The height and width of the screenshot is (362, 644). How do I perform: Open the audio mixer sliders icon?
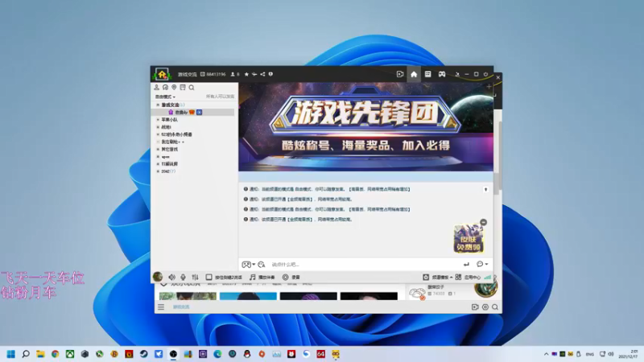[195, 277]
